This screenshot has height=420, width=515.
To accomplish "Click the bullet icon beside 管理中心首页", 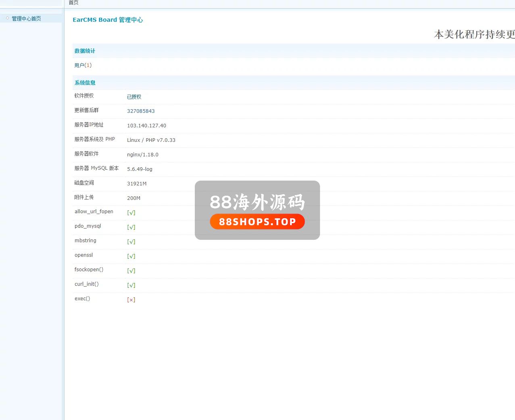I will pyautogui.click(x=7, y=18).
